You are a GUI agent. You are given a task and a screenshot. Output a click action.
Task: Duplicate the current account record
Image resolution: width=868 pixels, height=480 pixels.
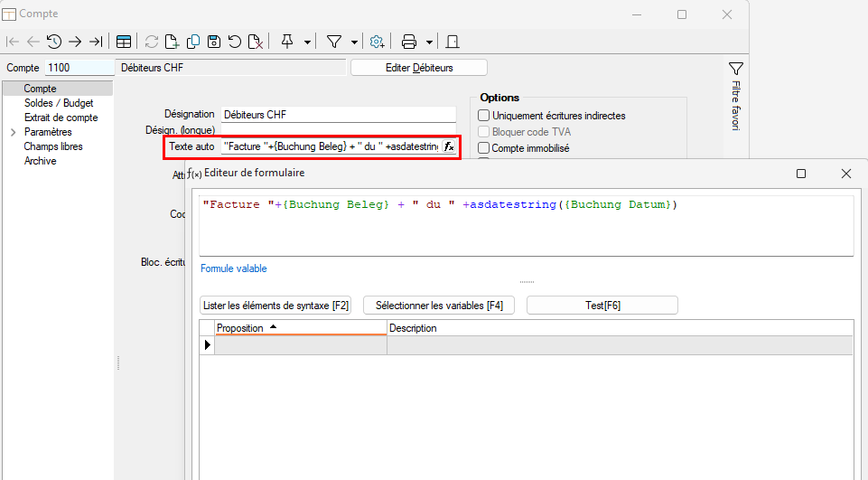(193, 42)
